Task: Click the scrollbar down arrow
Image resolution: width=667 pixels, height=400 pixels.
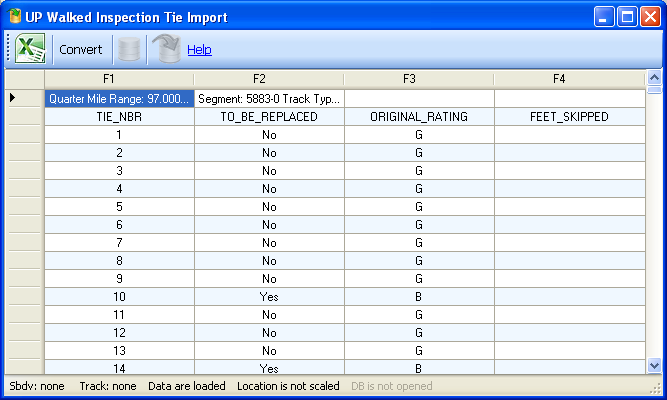Action: point(654,366)
